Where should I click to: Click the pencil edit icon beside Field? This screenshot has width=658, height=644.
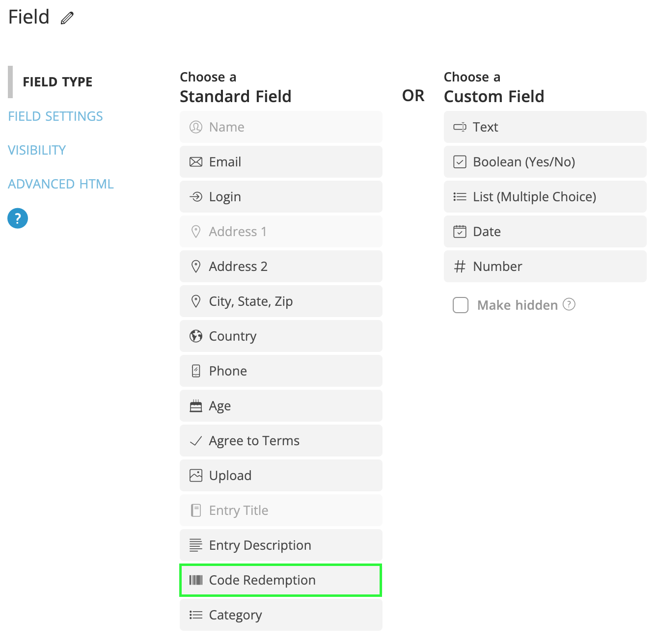click(67, 18)
